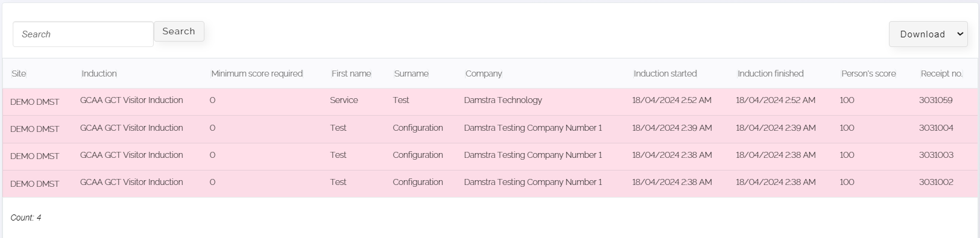Viewport: 980px width, 238px height.
Task: Click minimum score 0 in receipt 3031004 row
Action: tap(212, 128)
